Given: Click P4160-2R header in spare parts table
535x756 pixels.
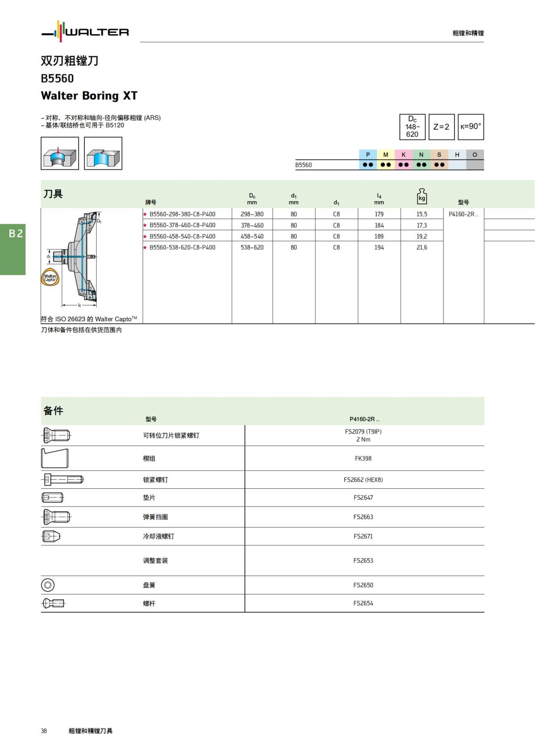Looking at the screenshot, I should pyautogui.click(x=364, y=419).
